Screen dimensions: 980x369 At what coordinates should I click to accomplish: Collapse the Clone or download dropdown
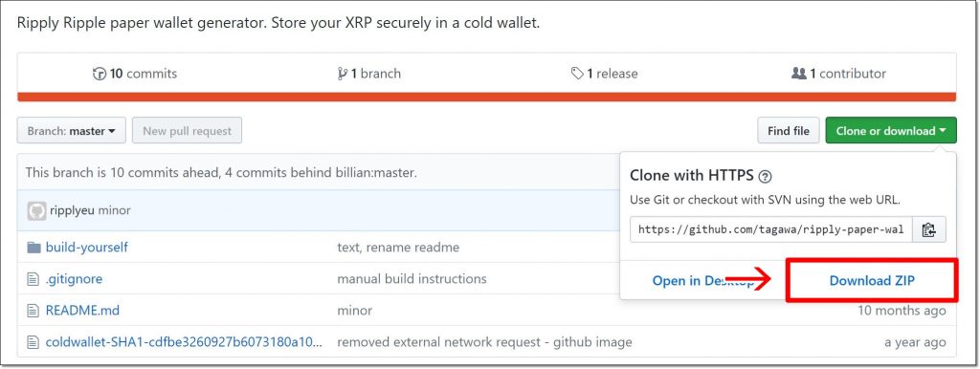point(891,131)
